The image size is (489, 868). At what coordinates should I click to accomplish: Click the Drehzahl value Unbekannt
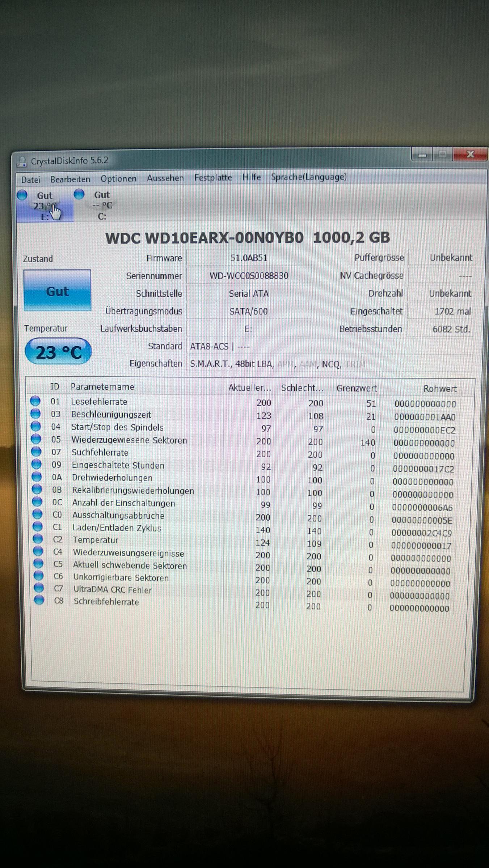point(441,293)
